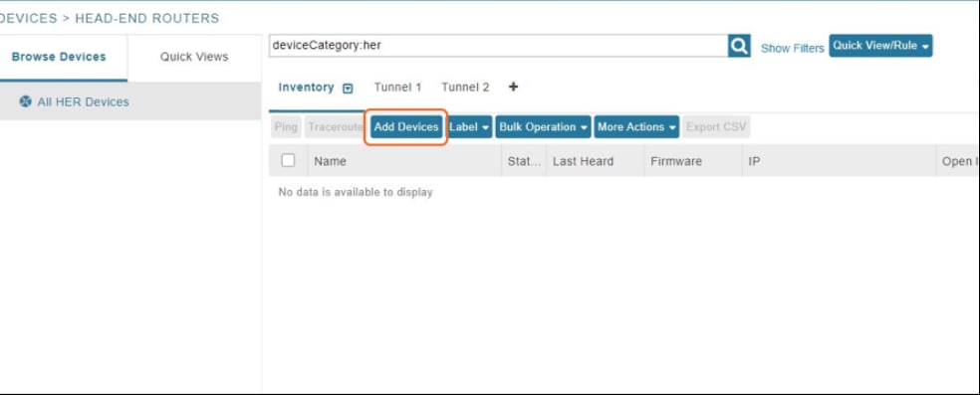Viewport: 980px width, 395px height.
Task: Click the search magnifier icon
Action: coord(739,46)
